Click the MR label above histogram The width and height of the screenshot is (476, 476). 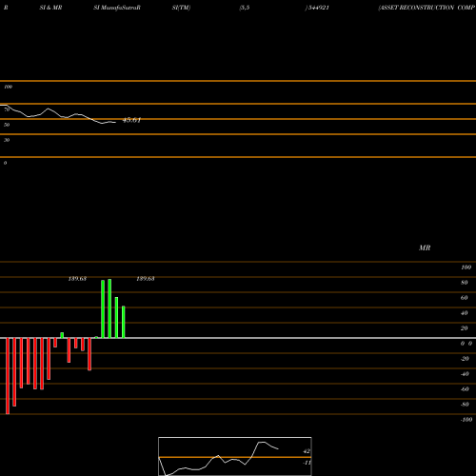pos(425,248)
